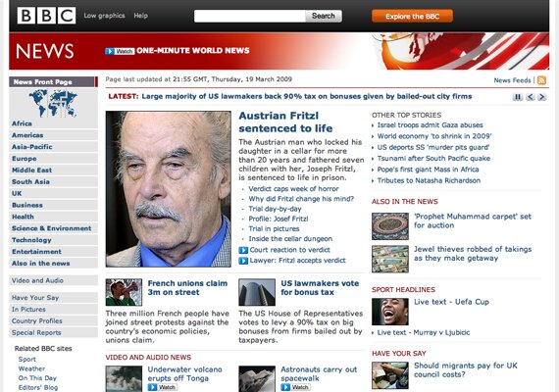Select News Front Page in sidebar
This screenshot has width=559, height=392.
coord(53,82)
